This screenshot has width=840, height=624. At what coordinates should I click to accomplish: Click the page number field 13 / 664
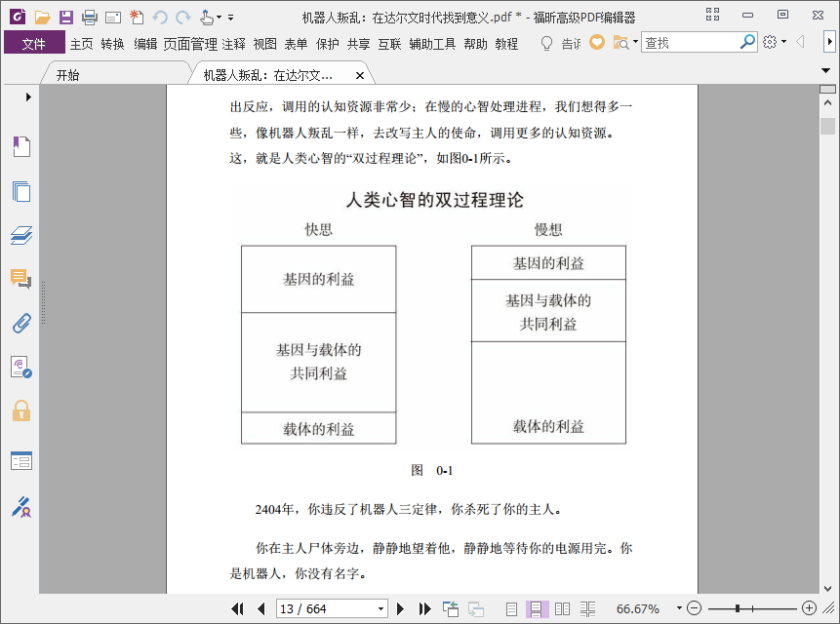click(326, 608)
